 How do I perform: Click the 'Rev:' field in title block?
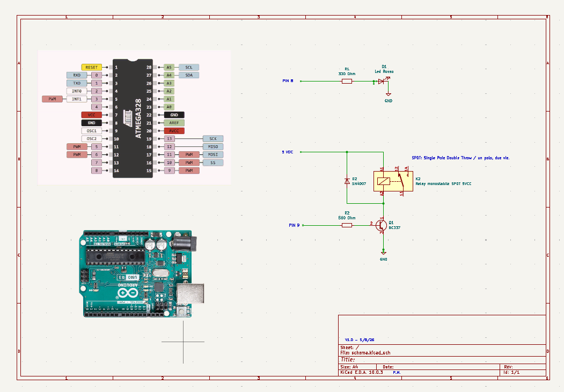point(508,367)
